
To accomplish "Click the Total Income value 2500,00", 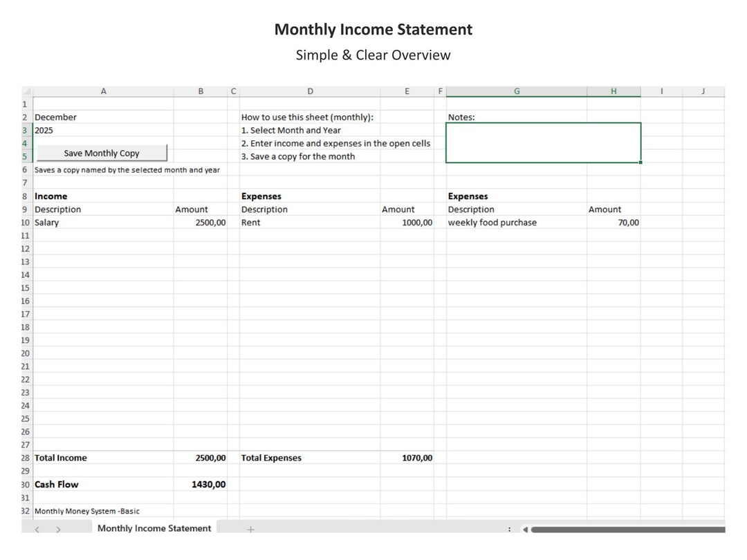I will coord(201,458).
